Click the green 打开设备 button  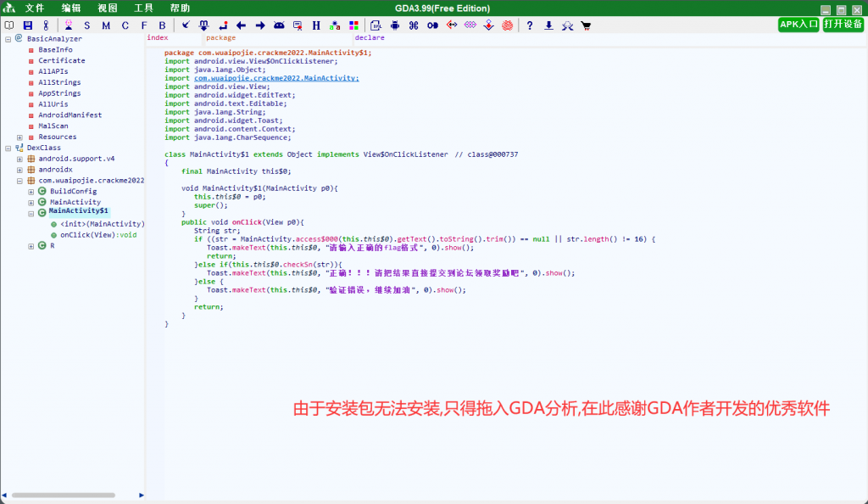click(x=843, y=25)
